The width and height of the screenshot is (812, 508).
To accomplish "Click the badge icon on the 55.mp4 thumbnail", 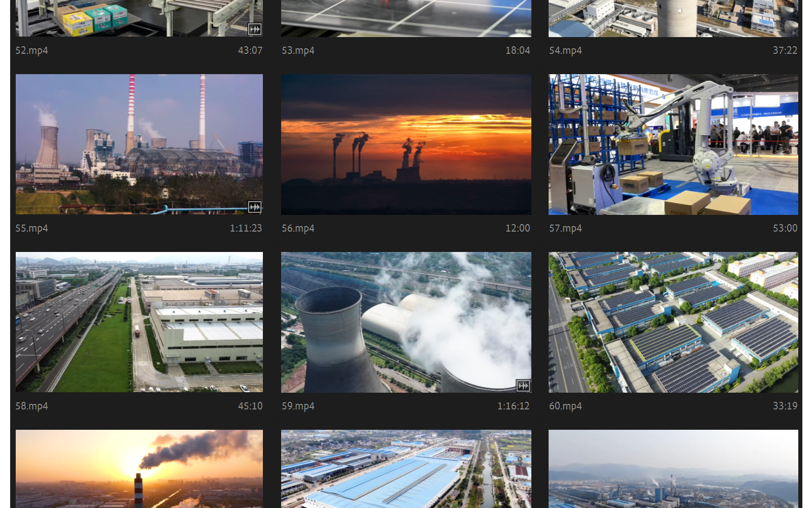I will click(255, 207).
